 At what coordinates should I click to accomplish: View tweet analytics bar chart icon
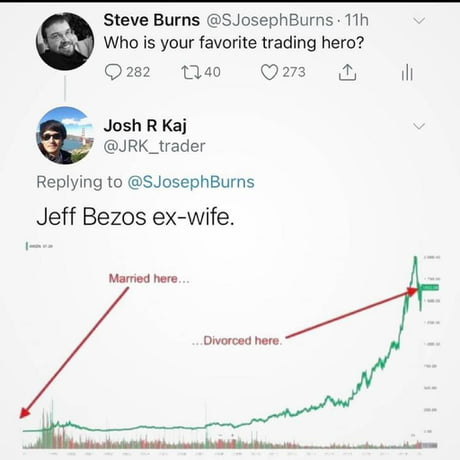407,72
